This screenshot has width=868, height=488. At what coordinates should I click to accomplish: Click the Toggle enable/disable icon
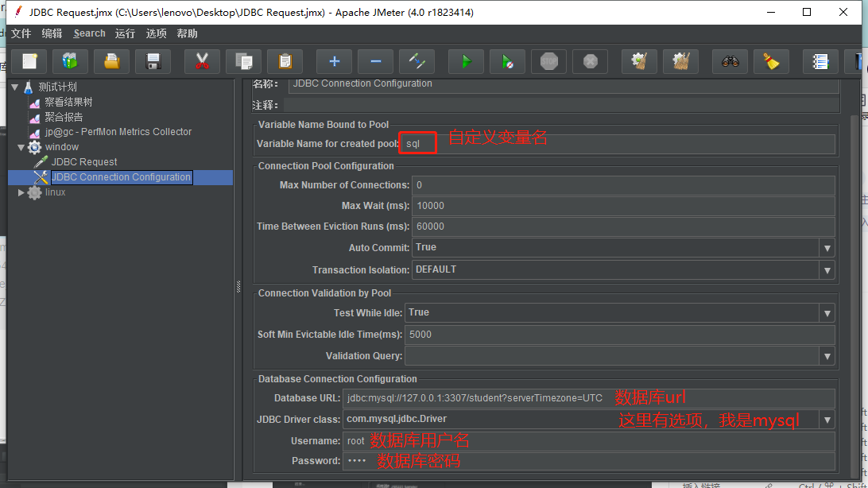point(417,61)
